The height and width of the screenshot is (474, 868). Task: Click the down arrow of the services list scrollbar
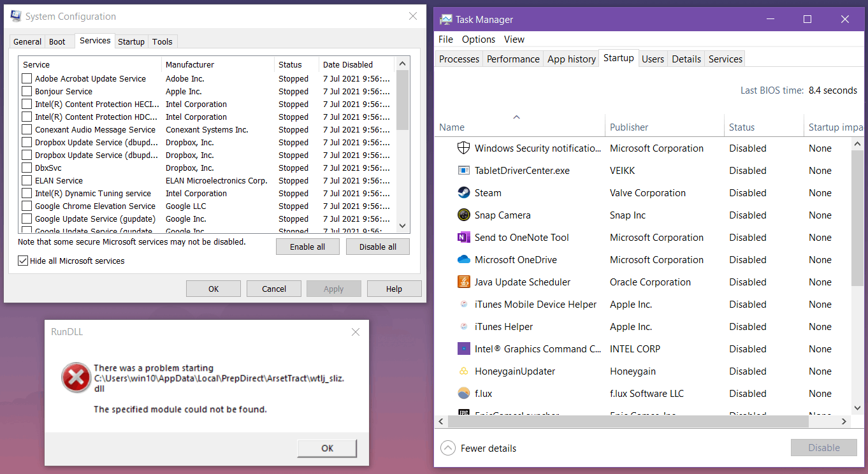click(x=402, y=226)
